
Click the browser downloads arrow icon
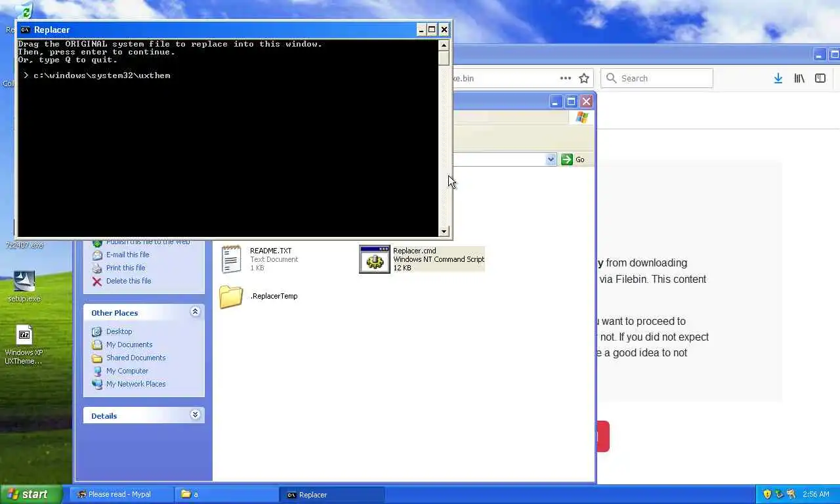(x=778, y=78)
